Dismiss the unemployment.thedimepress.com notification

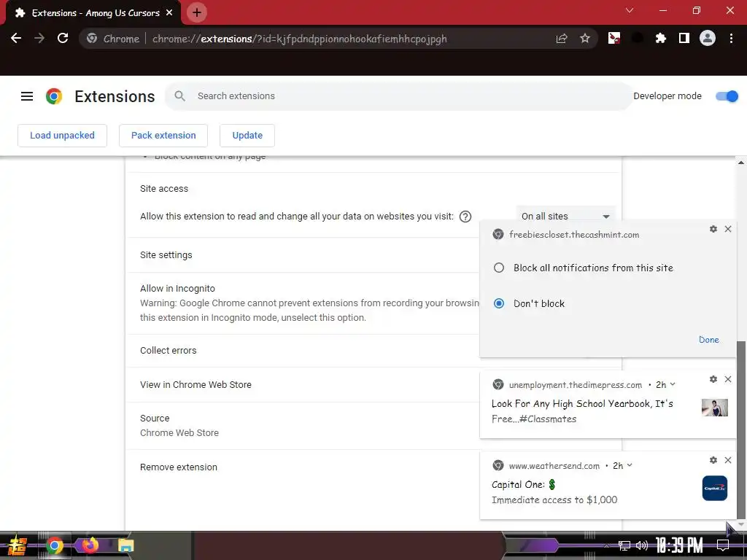click(x=728, y=379)
